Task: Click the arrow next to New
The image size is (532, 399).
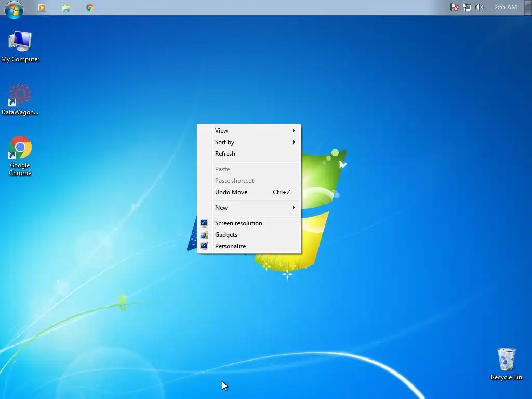Action: [294, 208]
